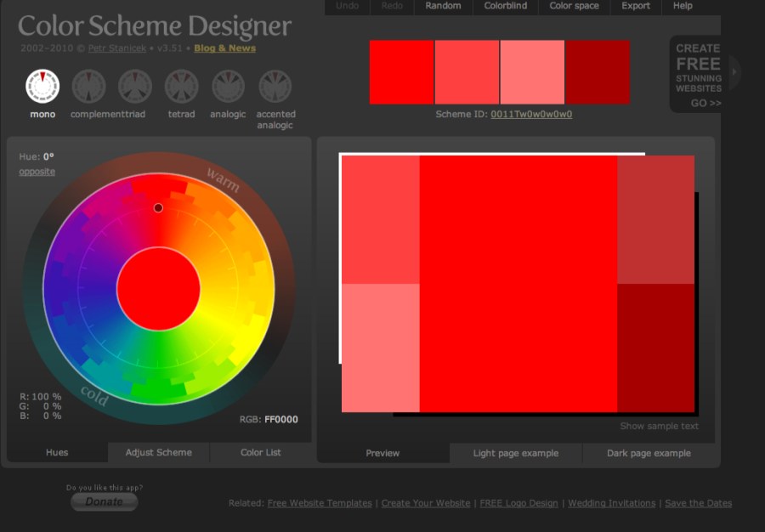Click the top-right muted red preview block
The image size is (765, 532).
pos(655,219)
